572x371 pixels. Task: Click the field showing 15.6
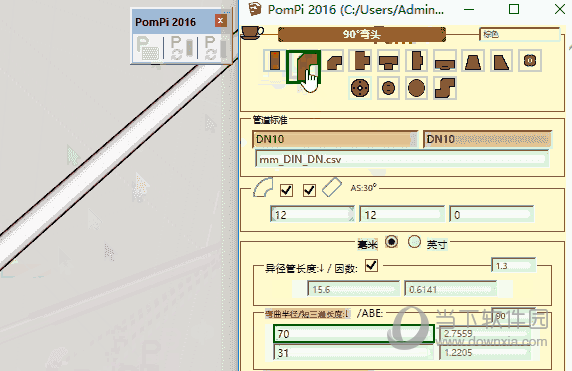tap(353, 289)
